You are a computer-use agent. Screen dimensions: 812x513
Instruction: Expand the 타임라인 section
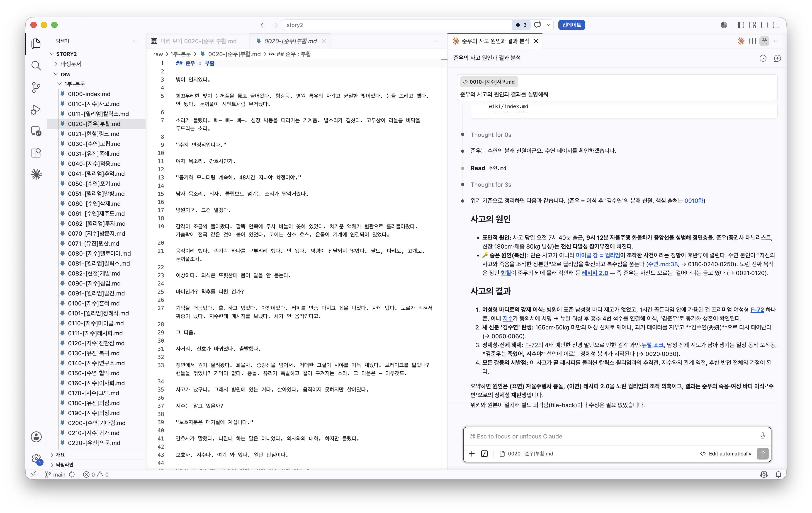(x=64, y=464)
